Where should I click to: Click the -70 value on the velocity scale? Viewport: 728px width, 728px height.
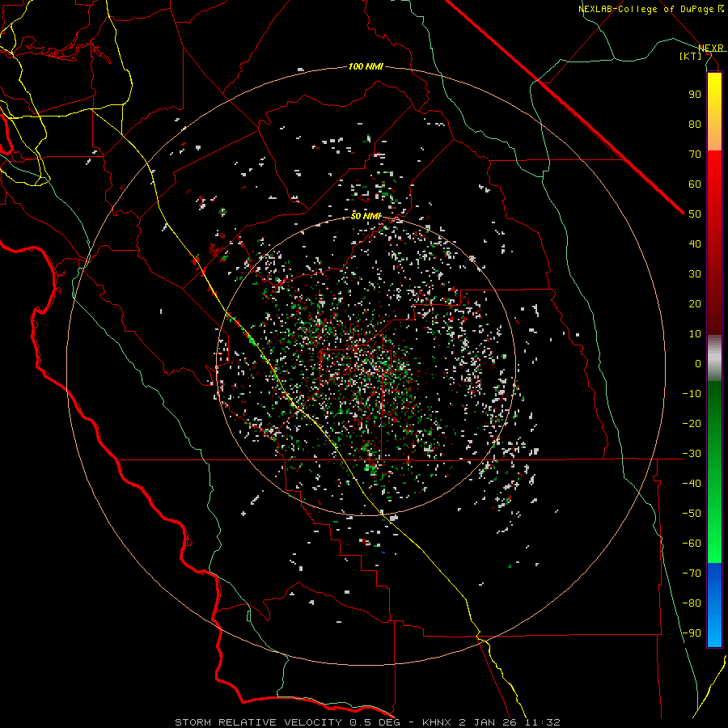692,574
